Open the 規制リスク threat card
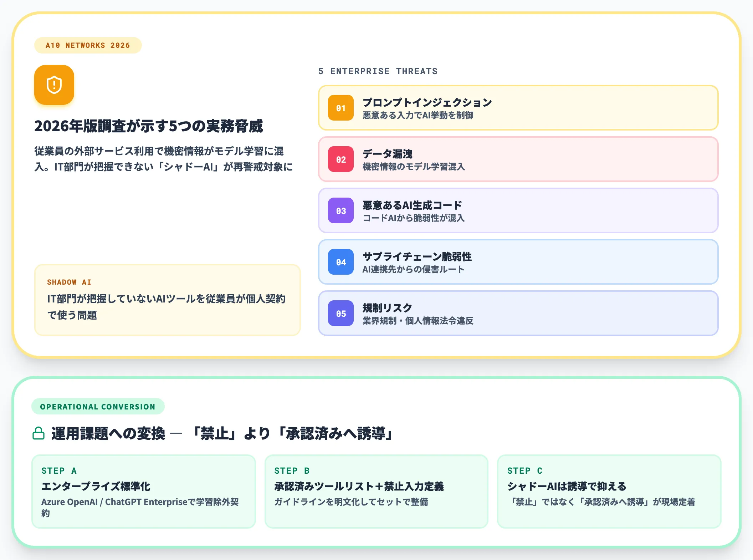The height and width of the screenshot is (560, 753). point(518,313)
